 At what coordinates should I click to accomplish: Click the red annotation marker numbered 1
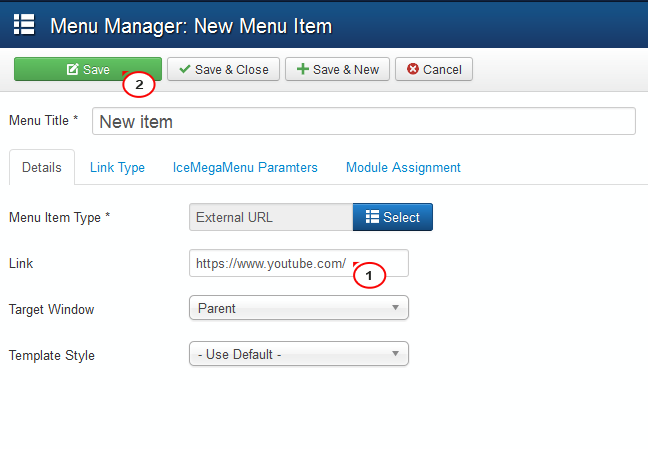click(x=369, y=275)
